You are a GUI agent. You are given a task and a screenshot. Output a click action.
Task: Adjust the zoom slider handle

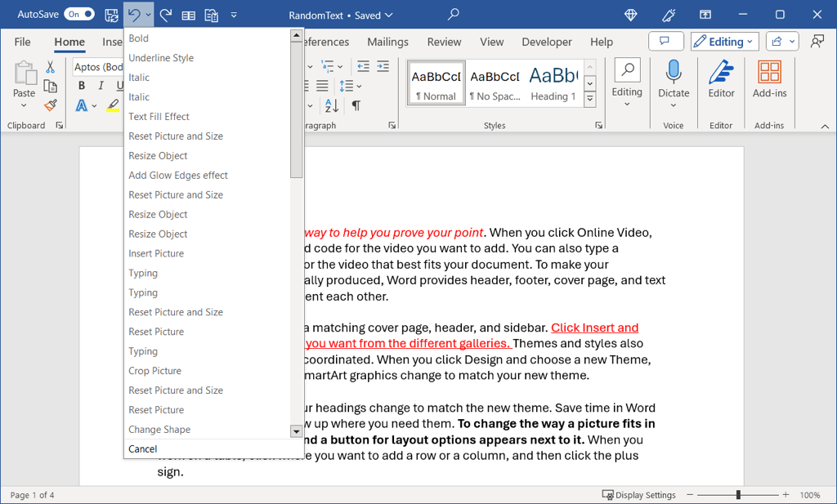click(738, 495)
